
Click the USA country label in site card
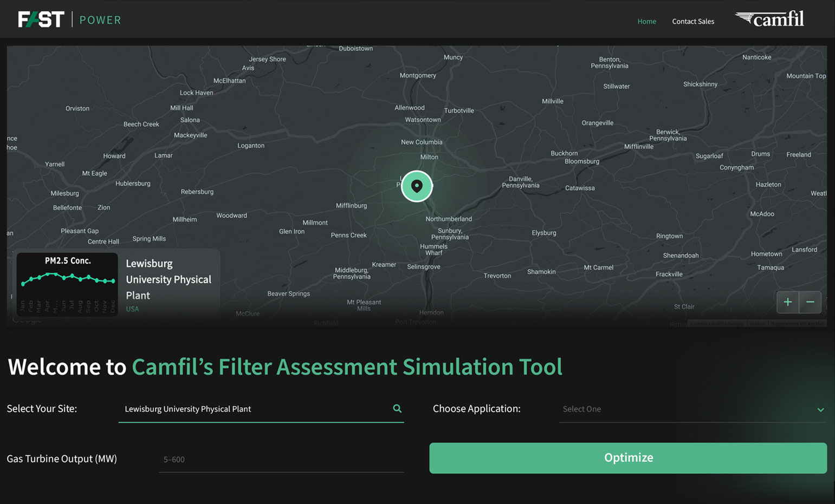pos(132,309)
